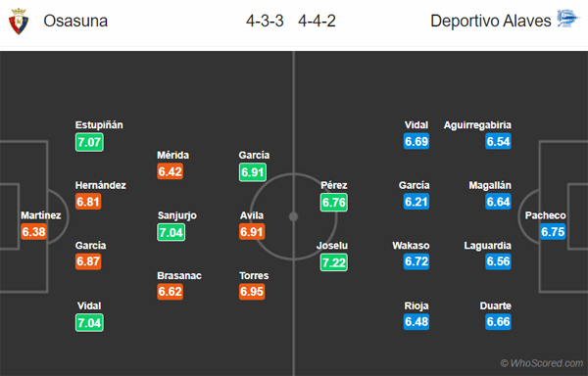
Task: Click the Deportivo Alaves club logo
Action: (x=568, y=19)
